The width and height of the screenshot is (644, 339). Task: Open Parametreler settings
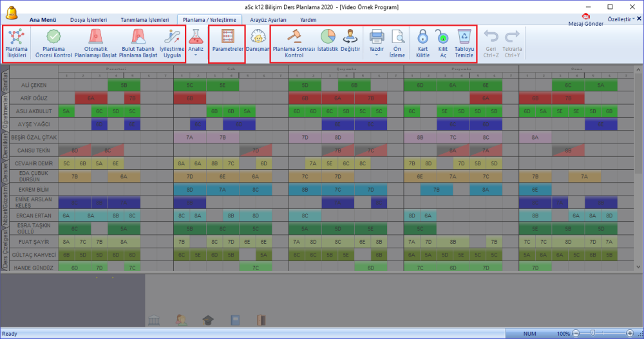(x=227, y=41)
